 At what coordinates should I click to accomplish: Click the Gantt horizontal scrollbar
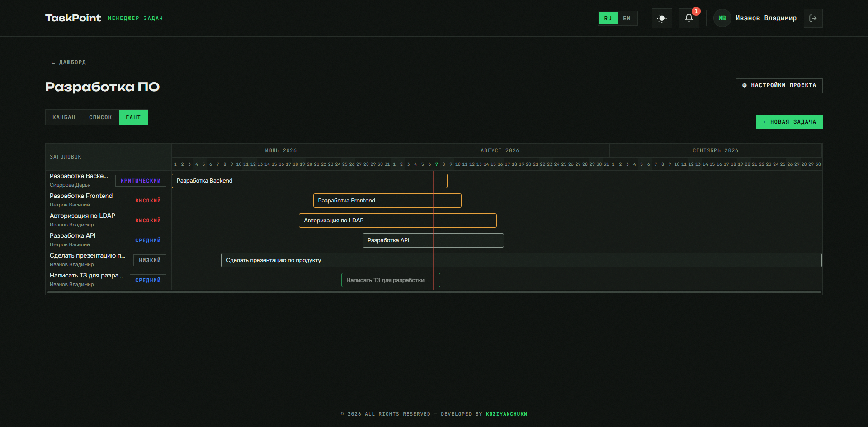[434, 292]
